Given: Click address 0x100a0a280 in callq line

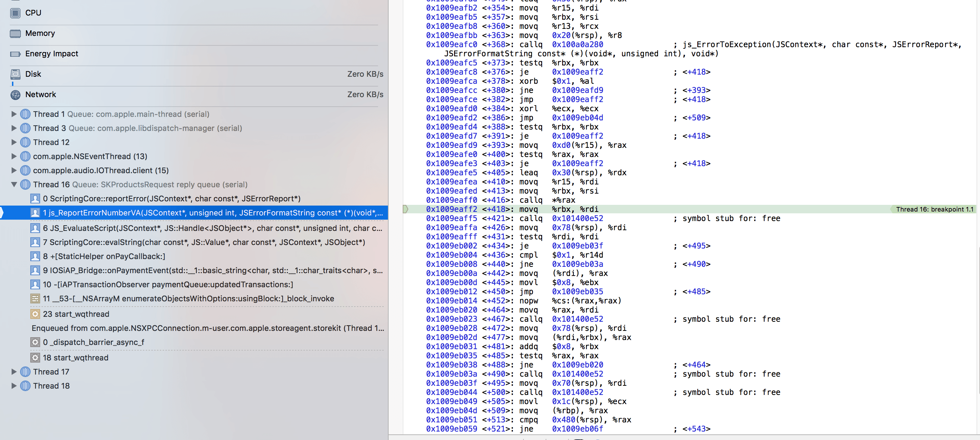Looking at the screenshot, I should point(577,44).
